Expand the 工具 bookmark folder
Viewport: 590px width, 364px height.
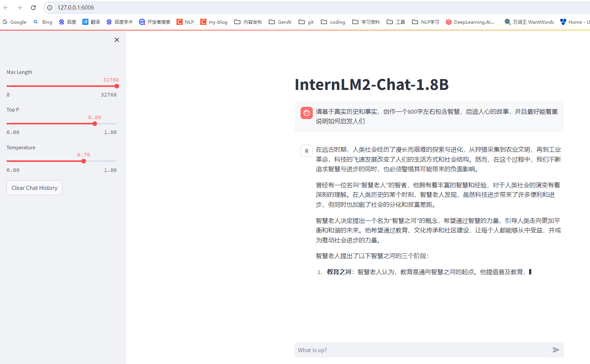pyautogui.click(x=396, y=22)
